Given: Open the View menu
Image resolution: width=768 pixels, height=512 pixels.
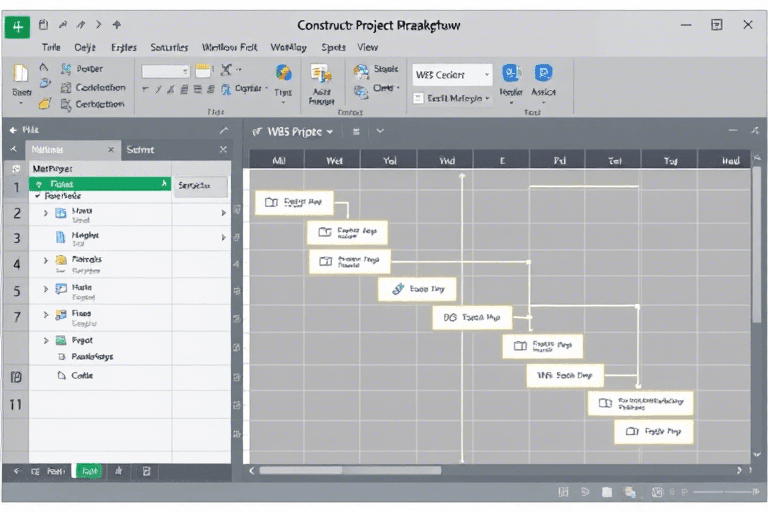Looking at the screenshot, I should pyautogui.click(x=367, y=47).
